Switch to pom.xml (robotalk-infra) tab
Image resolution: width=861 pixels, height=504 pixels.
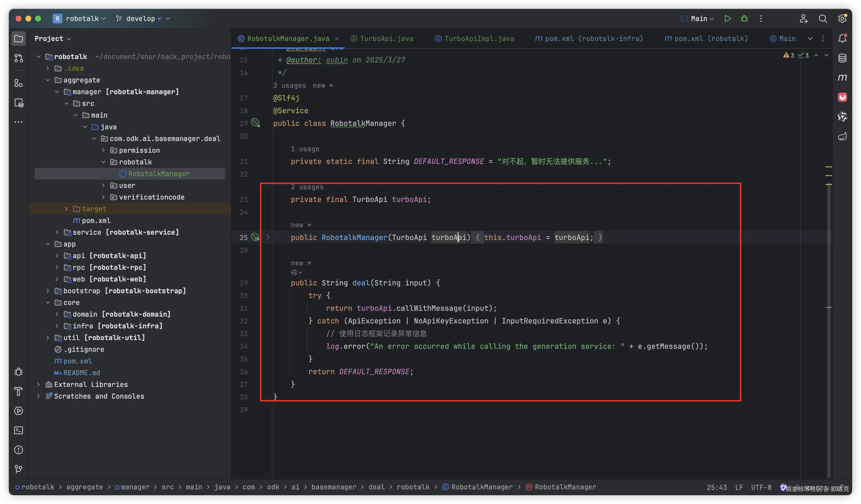[x=593, y=39]
